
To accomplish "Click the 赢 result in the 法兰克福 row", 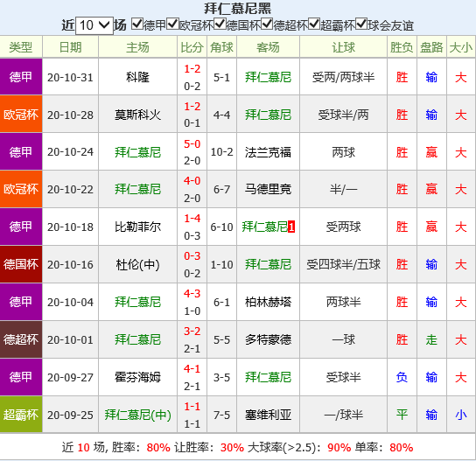I will click(x=431, y=152).
